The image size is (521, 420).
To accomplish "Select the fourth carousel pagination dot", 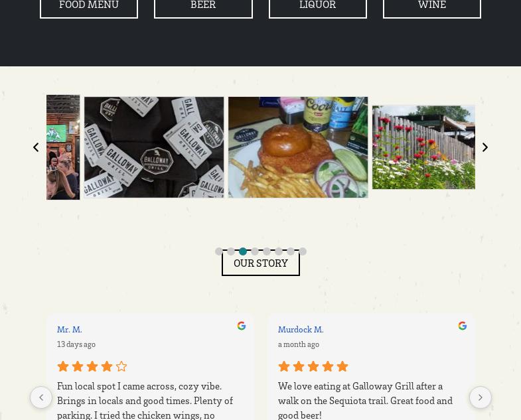I will (255, 251).
